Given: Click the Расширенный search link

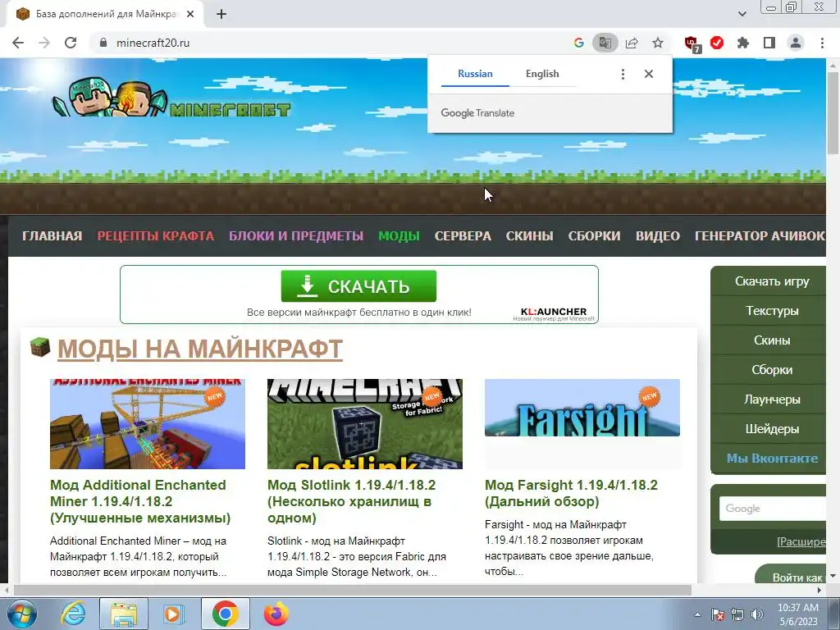Looking at the screenshot, I should pyautogui.click(x=801, y=541).
